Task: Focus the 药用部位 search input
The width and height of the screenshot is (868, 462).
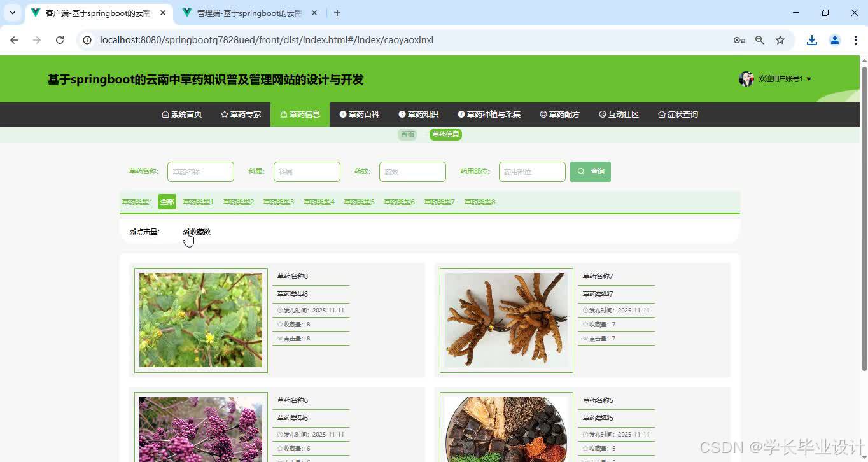Action: (532, 172)
